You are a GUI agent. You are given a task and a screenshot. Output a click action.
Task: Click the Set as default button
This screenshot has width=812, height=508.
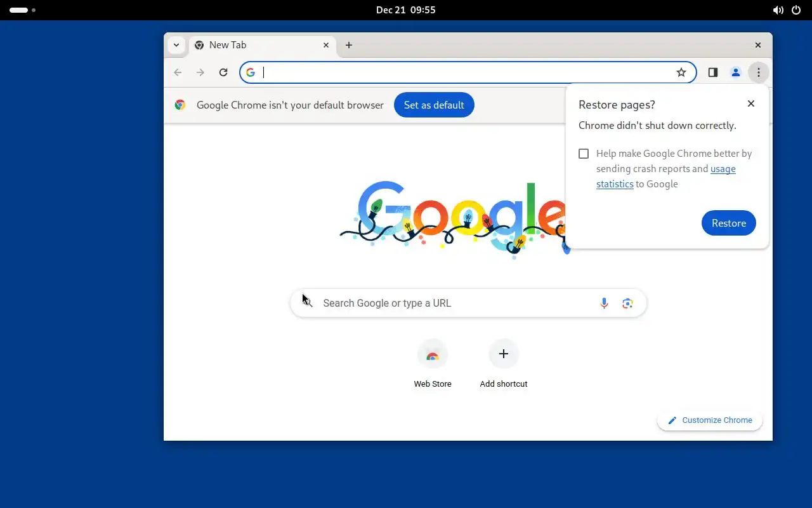point(434,105)
